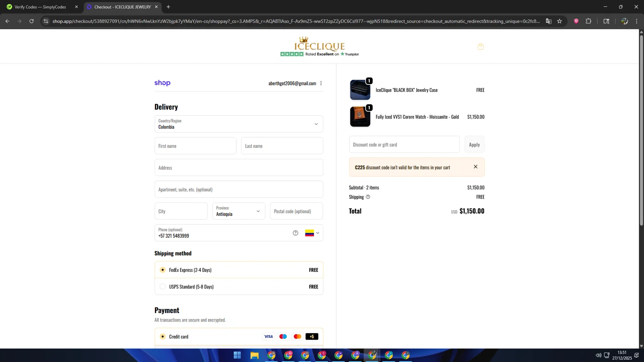Image resolution: width=644 pixels, height=362 pixels.
Task: Click the Maestro card logo
Action: pyautogui.click(x=283, y=337)
